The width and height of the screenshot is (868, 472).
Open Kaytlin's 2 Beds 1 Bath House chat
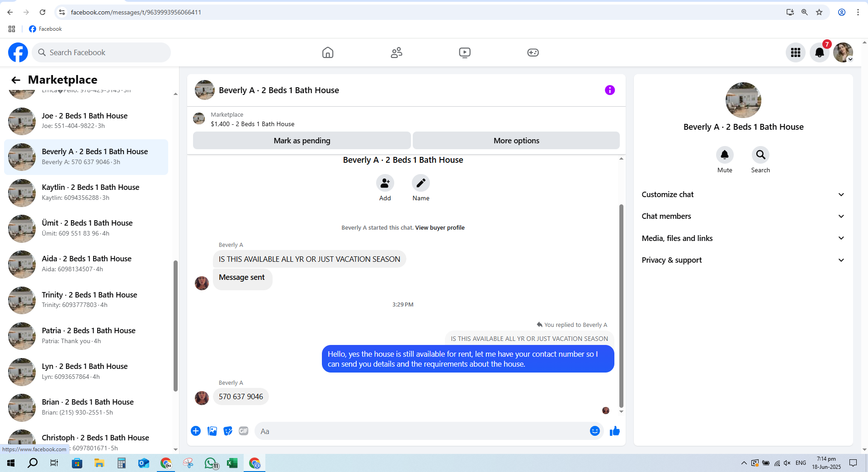(86, 193)
